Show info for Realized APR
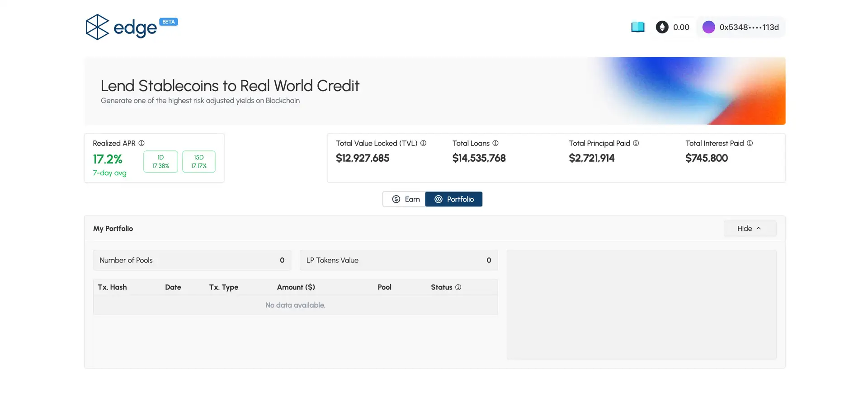868x398 pixels. 142,143
